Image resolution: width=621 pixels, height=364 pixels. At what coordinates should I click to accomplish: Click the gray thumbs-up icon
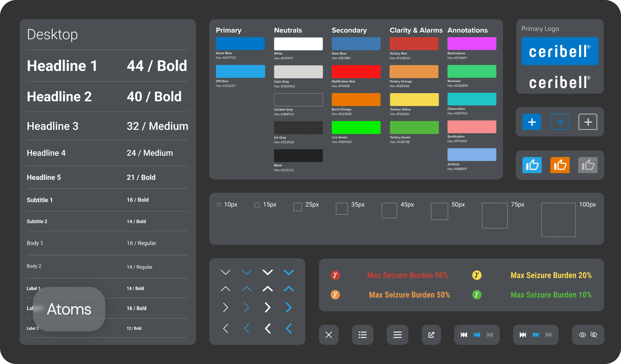[588, 165]
